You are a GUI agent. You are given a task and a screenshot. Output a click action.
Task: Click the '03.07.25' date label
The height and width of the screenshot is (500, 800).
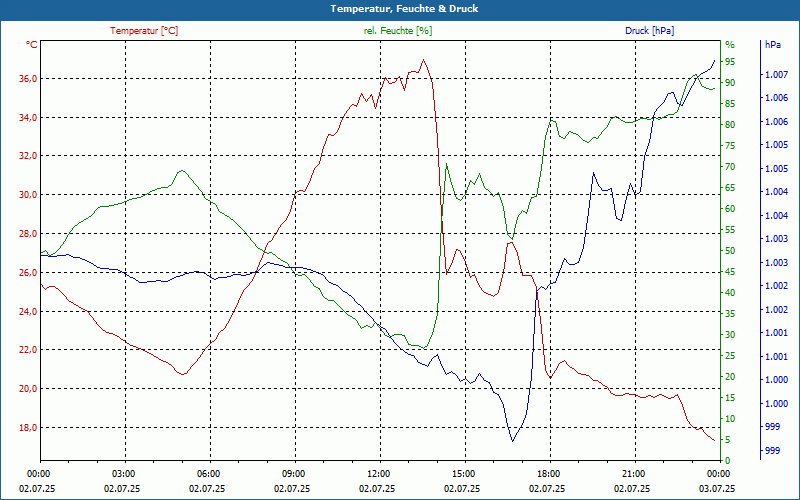pos(717,489)
